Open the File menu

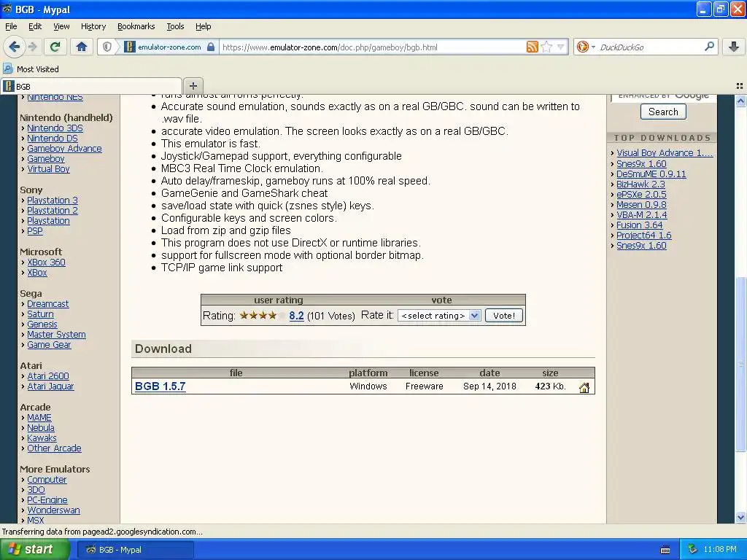tap(11, 26)
